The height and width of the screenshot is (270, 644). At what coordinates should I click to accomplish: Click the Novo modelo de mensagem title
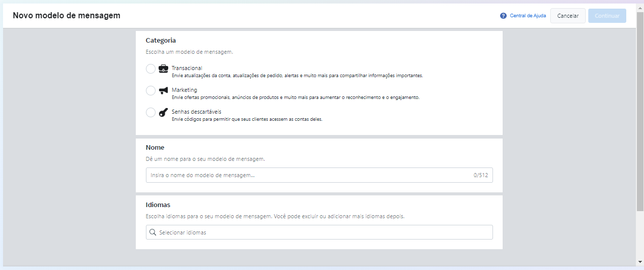pos(66,16)
